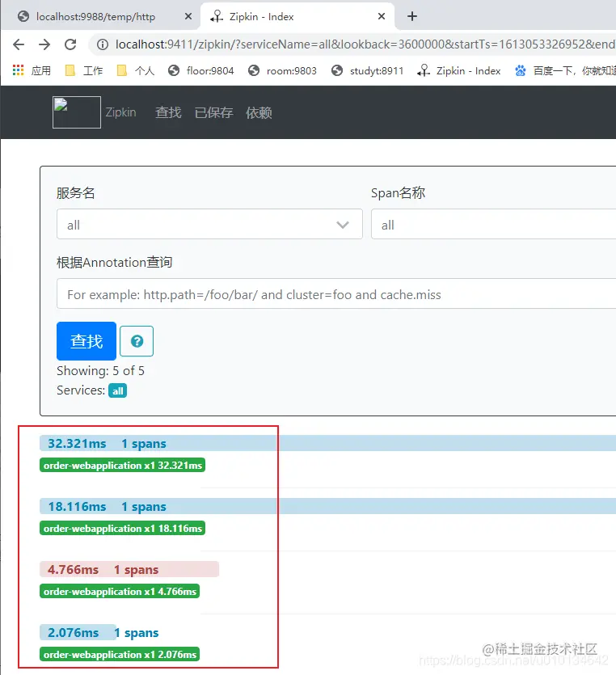Open the floor:9804 bookmark
The image size is (616, 675).
[201, 70]
